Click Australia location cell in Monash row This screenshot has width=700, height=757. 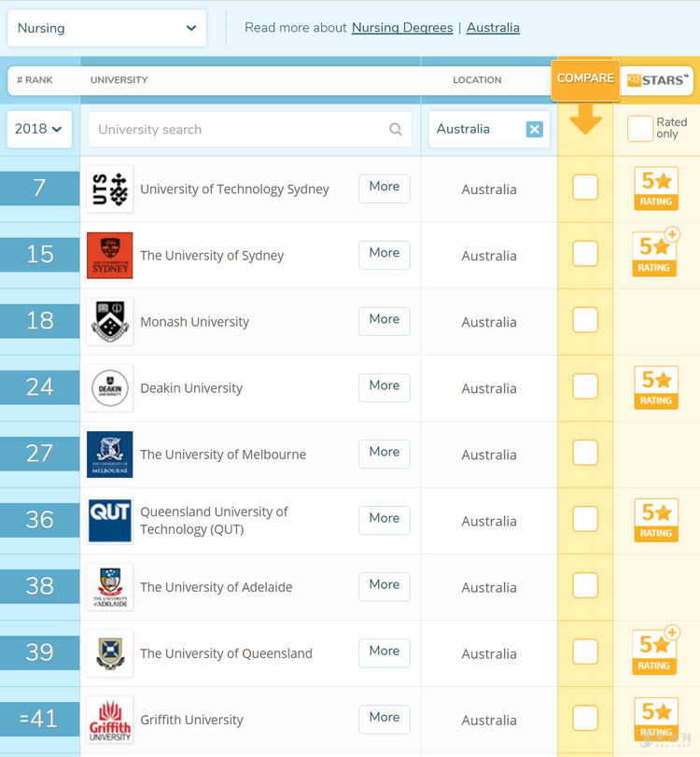(x=489, y=322)
